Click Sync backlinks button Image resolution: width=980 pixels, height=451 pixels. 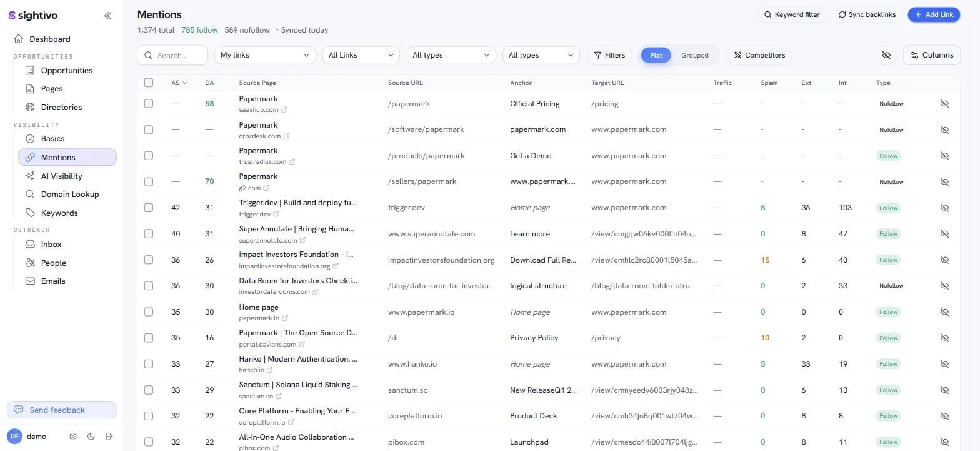coord(867,14)
